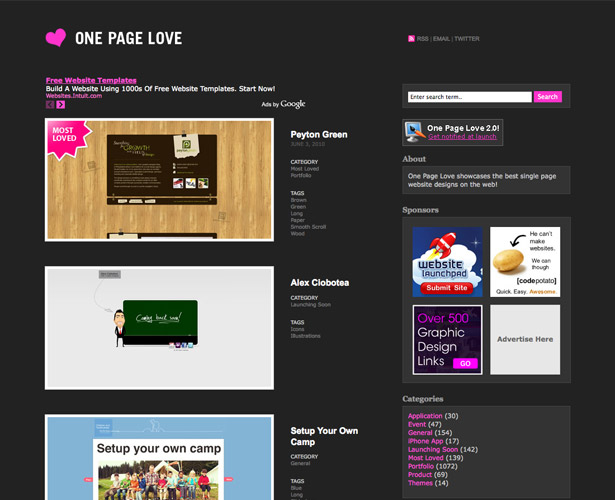The width and height of the screenshot is (615, 500).
Task: Click the Advertise Here box
Action: point(525,340)
